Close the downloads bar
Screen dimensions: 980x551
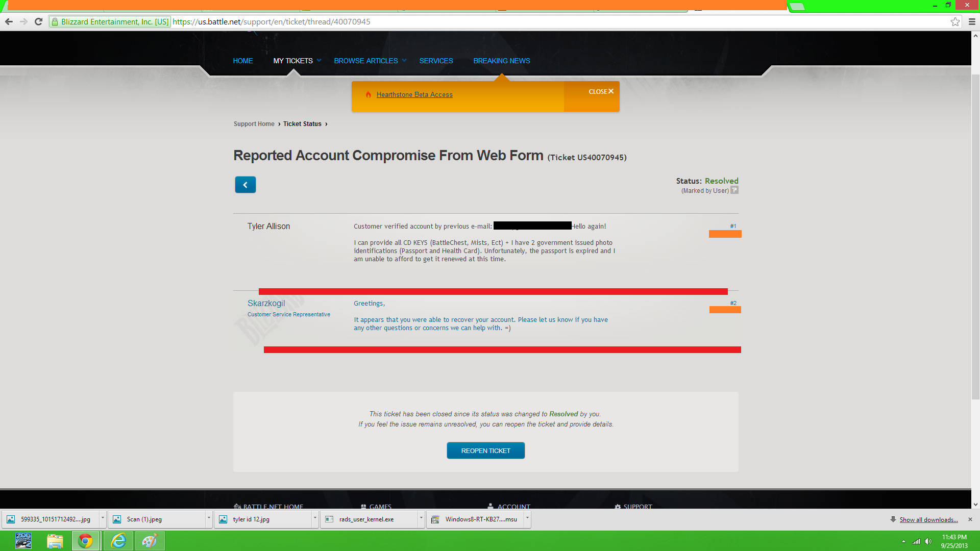coord(970,519)
